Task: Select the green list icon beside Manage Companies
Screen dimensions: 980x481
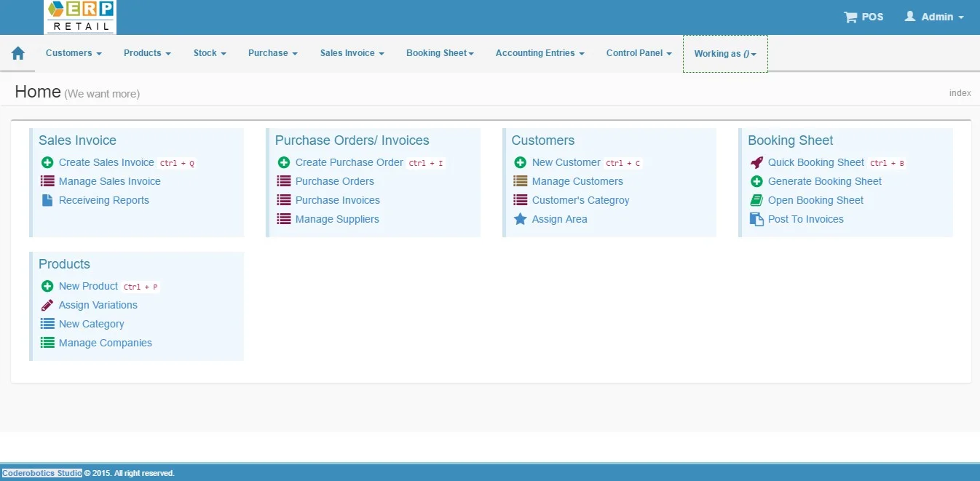Action: tap(47, 343)
